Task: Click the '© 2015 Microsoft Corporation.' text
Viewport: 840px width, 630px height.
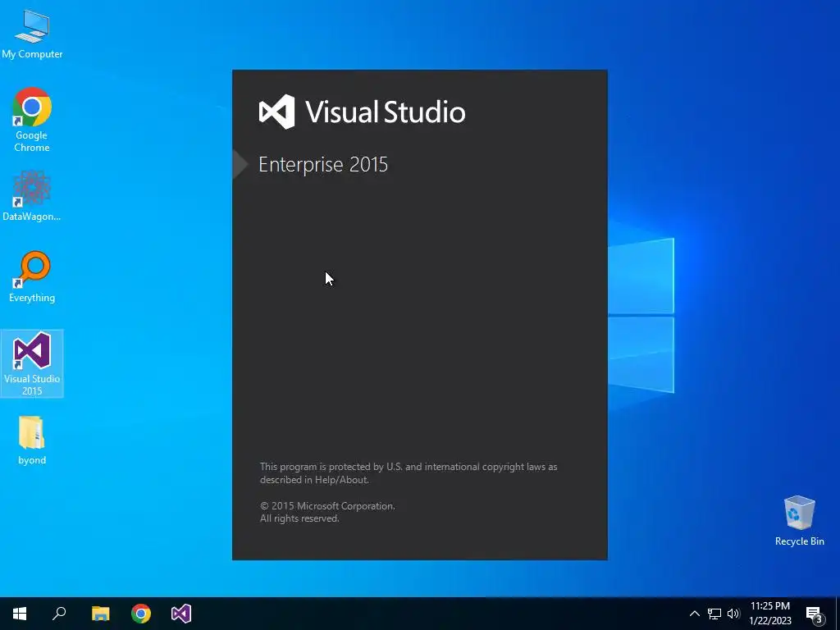Action: click(x=327, y=505)
